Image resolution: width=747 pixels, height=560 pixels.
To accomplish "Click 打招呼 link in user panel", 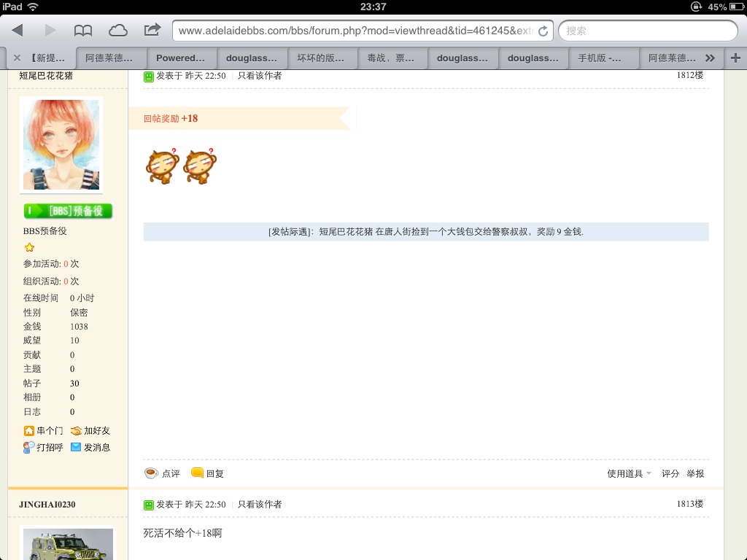I will pyautogui.click(x=43, y=448).
